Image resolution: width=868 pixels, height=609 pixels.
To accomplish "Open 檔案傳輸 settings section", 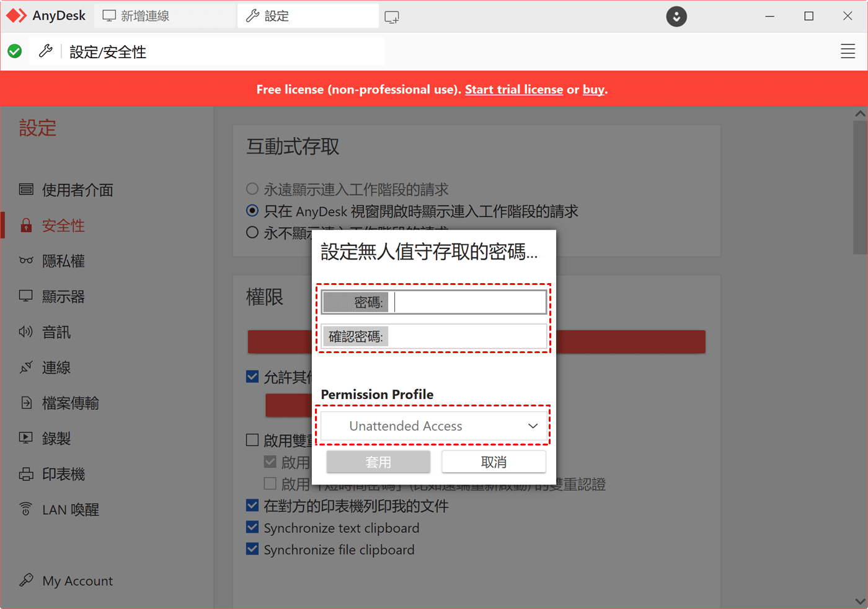I will pos(70,403).
